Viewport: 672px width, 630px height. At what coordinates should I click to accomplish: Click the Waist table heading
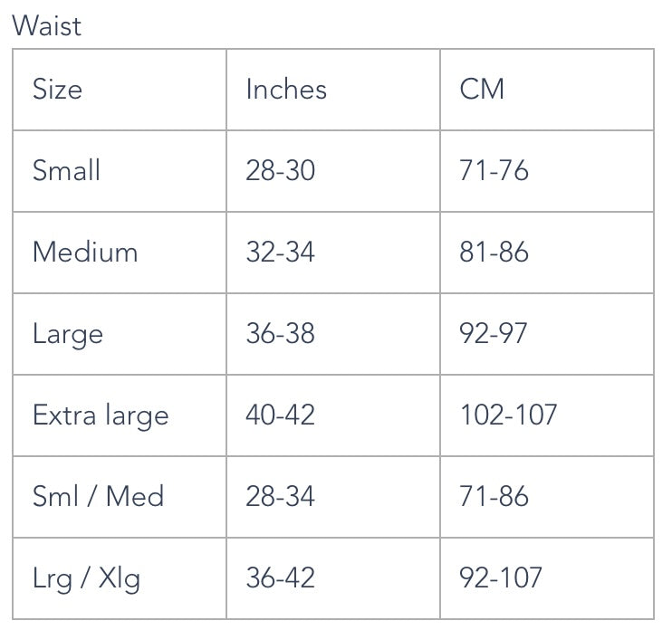click(x=46, y=26)
